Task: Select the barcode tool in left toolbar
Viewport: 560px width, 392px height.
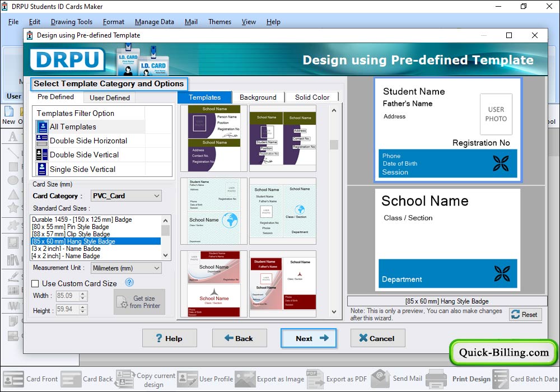Action: coord(13,290)
